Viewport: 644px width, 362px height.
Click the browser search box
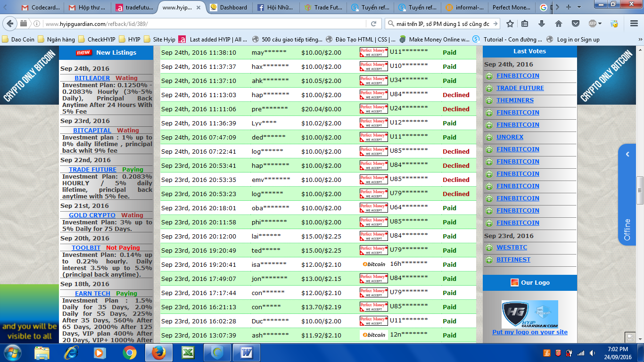443,24
